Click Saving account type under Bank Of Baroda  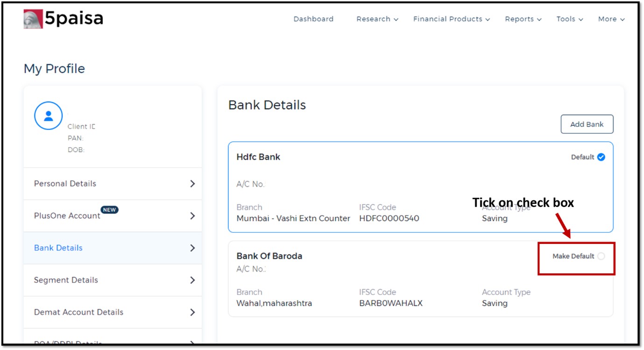495,303
